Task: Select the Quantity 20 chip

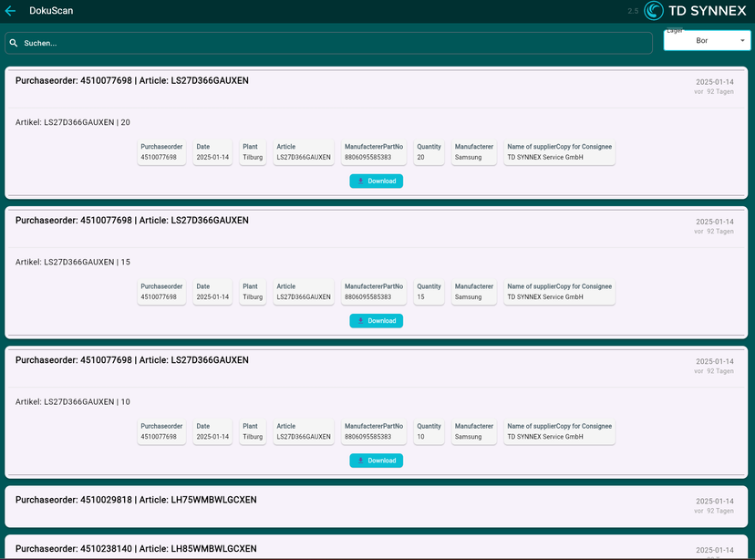Action: [429, 151]
